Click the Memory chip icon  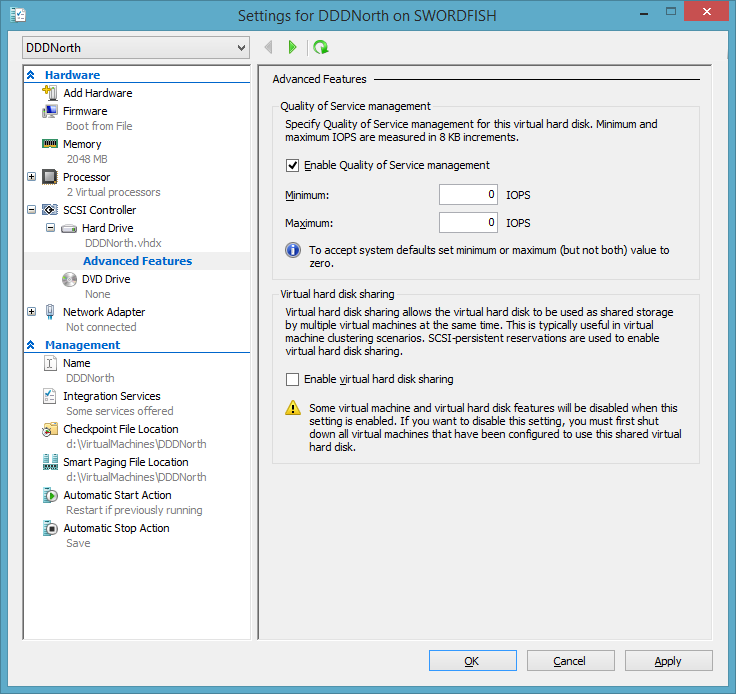point(50,144)
